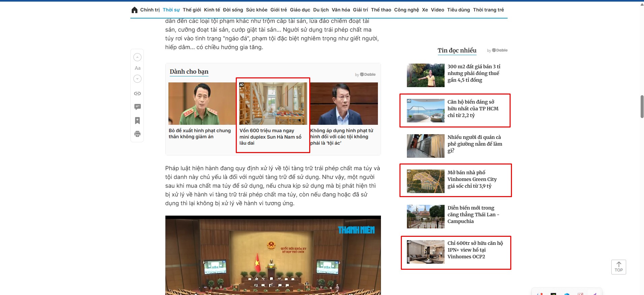Open Tiêu dùng section
The image size is (644, 295).
(x=458, y=10)
